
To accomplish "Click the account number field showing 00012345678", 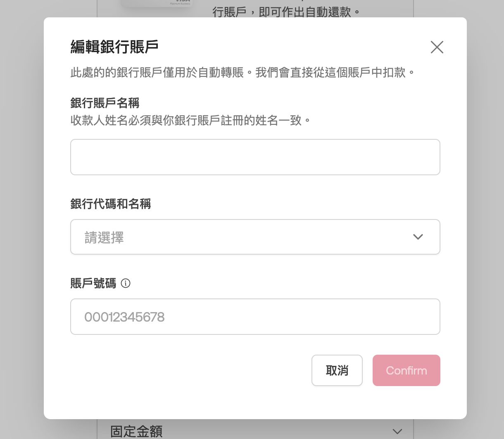I will click(x=255, y=317).
